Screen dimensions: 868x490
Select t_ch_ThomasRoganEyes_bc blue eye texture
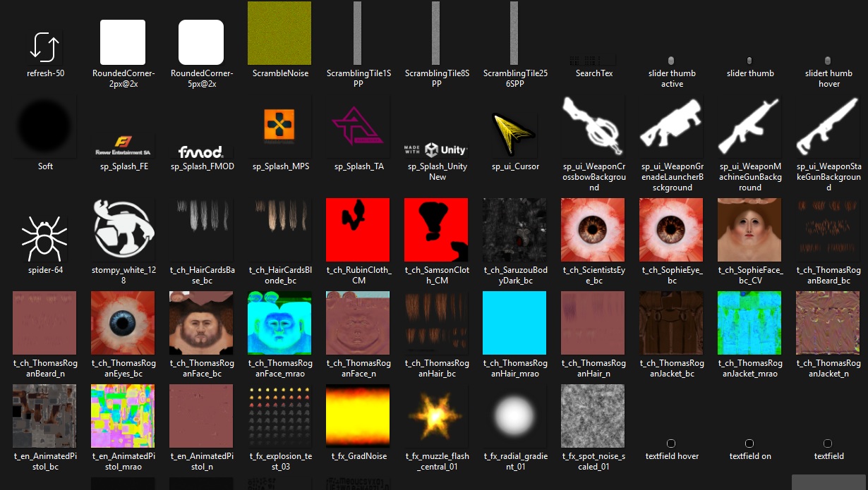pos(123,323)
